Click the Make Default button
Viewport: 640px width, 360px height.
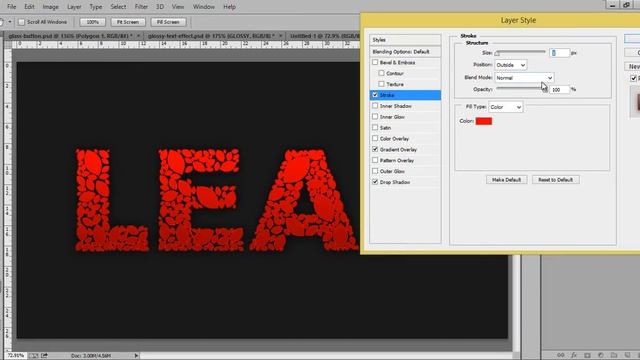tap(506, 180)
